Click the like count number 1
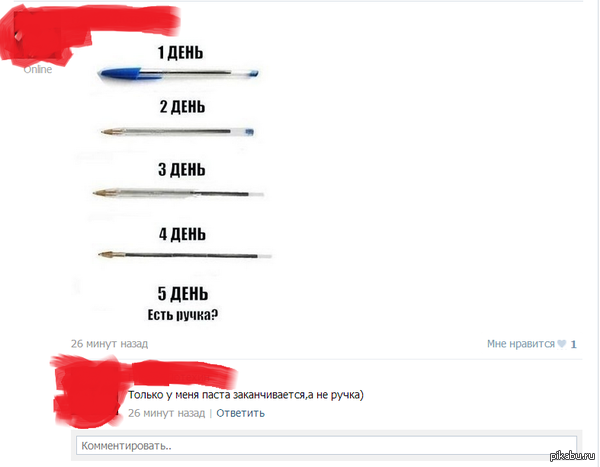Viewport: 600px width, 467px height. point(573,344)
